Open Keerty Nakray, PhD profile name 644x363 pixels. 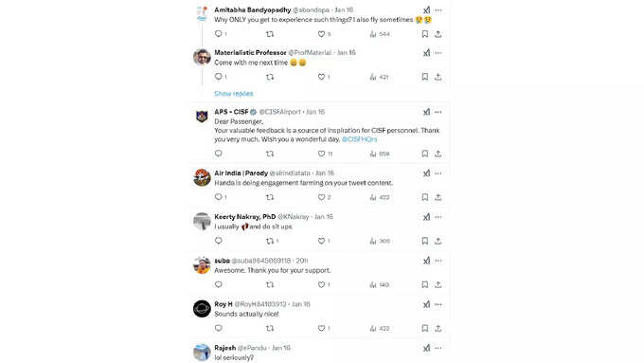coord(244,217)
